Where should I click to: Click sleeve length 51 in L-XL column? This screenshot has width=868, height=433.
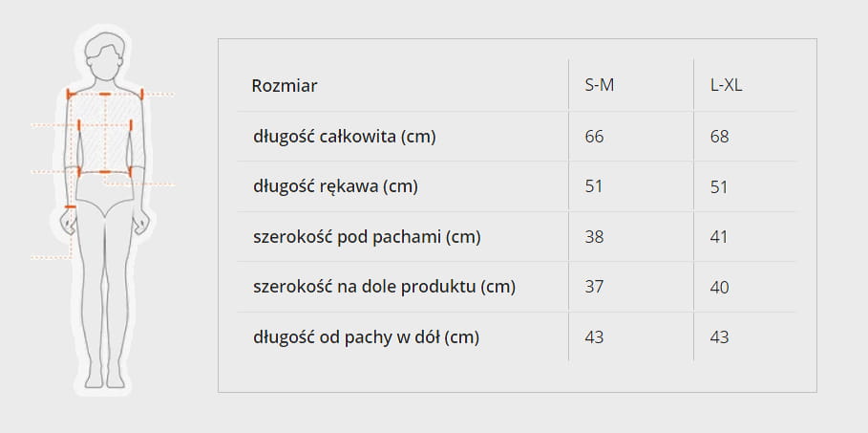[719, 186]
